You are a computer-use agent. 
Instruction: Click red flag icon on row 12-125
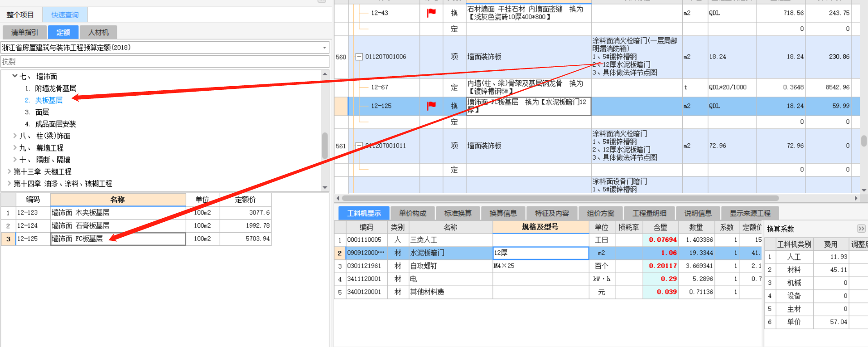click(431, 106)
